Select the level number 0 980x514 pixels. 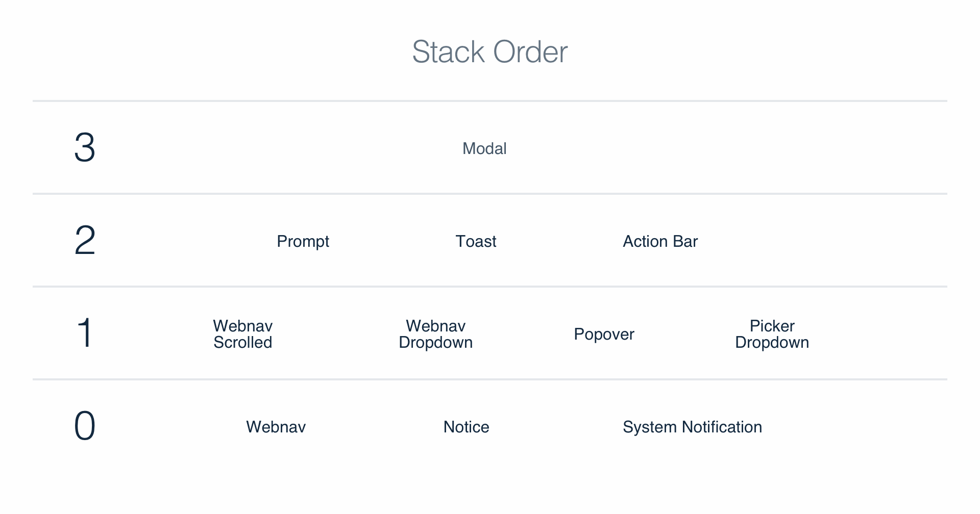coord(85,426)
